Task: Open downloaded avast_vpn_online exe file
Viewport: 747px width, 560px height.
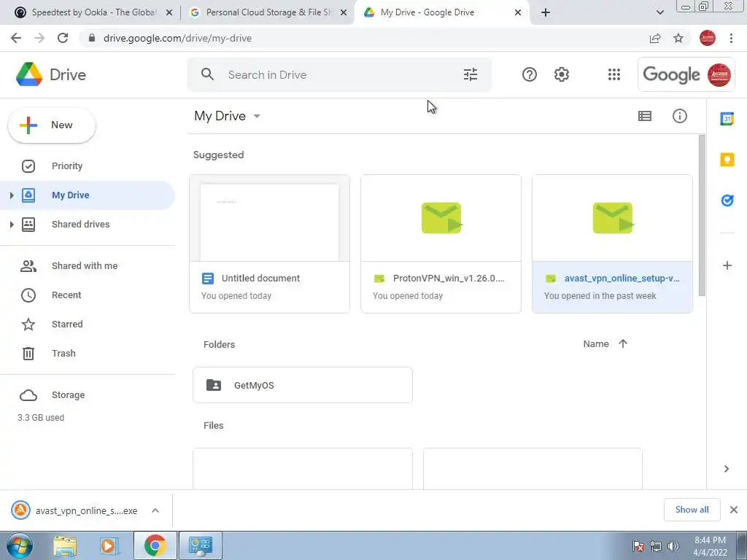Action: [75, 510]
